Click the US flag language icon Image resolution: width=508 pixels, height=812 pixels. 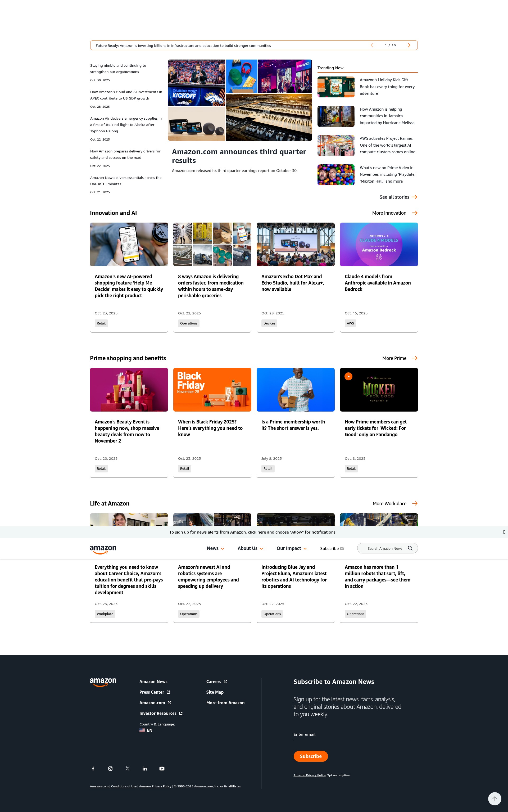[x=142, y=730]
